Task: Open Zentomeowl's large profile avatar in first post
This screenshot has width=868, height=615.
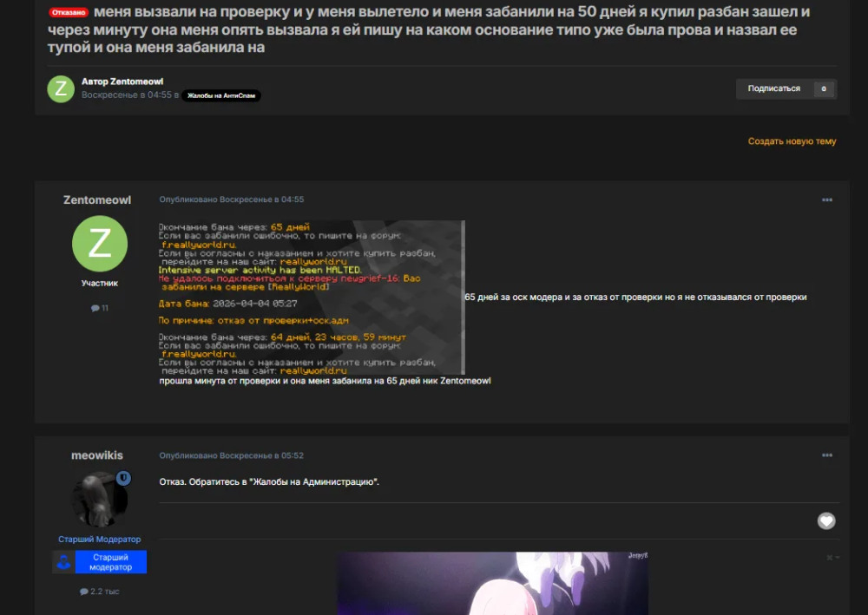Action: coord(99,244)
